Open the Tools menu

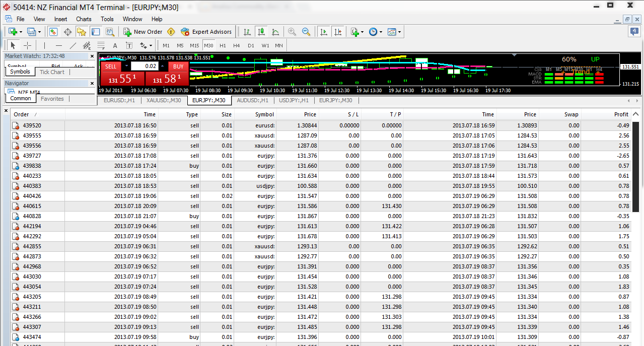[x=107, y=19]
